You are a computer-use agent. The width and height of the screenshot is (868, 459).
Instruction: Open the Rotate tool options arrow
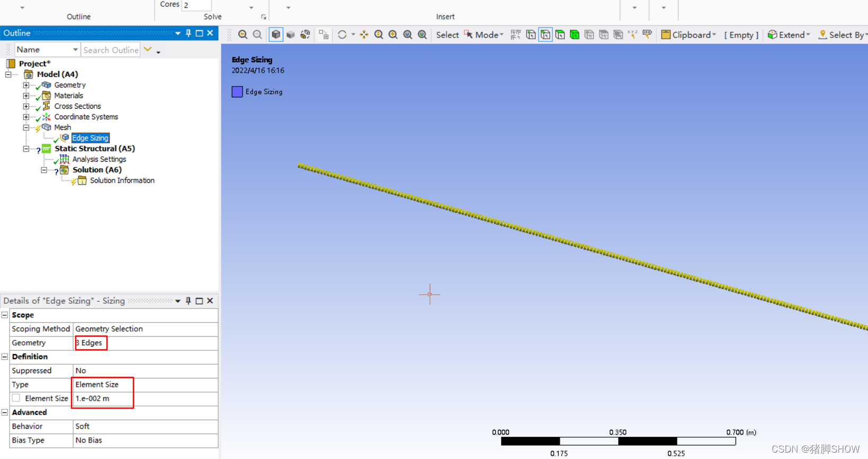pyautogui.click(x=353, y=35)
